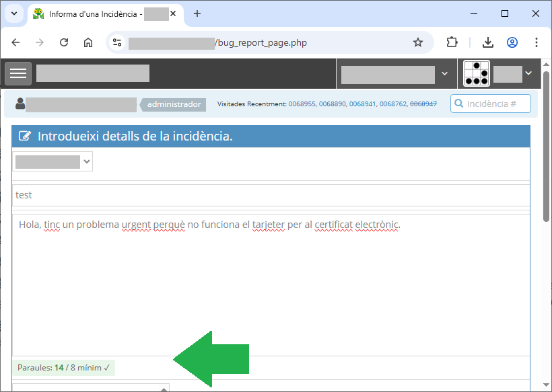Image resolution: width=552 pixels, height=392 pixels.
Task: Open the Chrome profile icon
Action: tap(512, 42)
